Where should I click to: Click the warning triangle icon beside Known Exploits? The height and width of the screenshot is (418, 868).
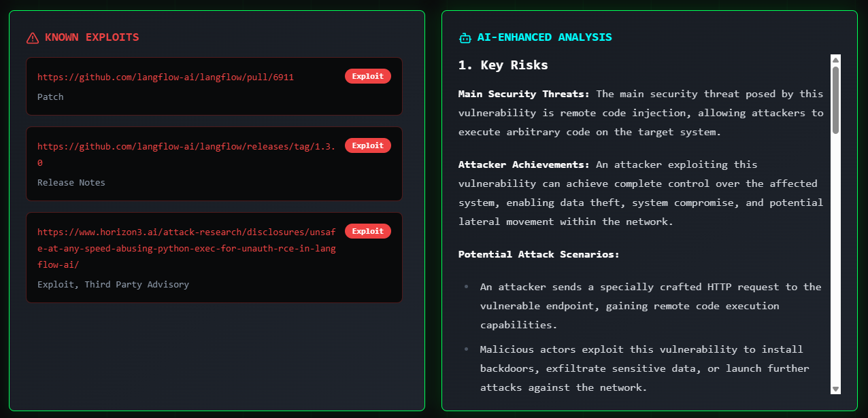click(33, 38)
